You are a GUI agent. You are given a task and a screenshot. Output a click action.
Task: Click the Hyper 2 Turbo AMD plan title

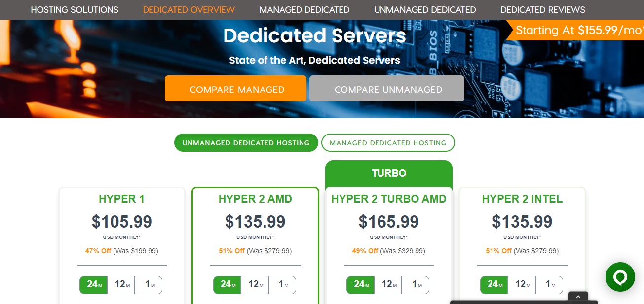click(389, 199)
